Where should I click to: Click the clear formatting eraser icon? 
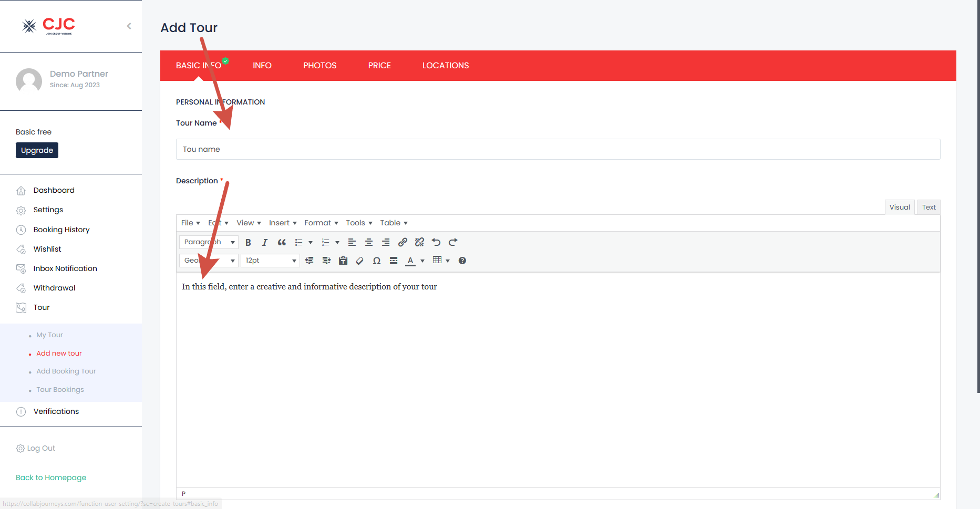point(360,261)
